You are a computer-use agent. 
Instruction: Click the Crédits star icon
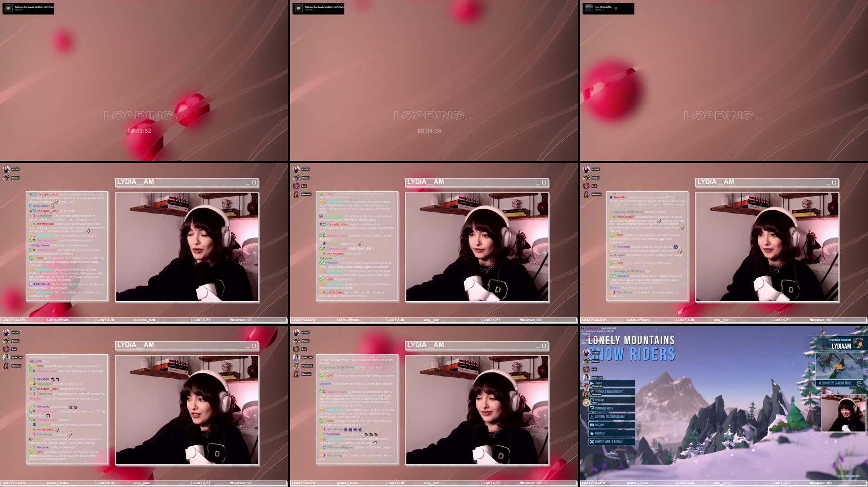592,433
